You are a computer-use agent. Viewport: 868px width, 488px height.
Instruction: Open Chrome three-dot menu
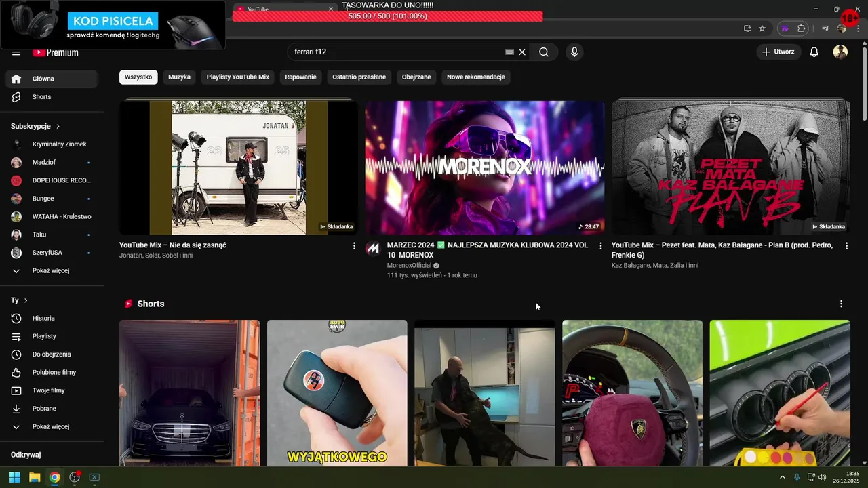click(858, 28)
